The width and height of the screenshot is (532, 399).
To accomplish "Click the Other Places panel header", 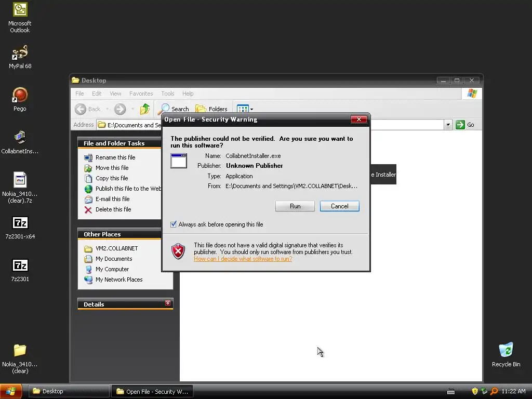I will (x=119, y=234).
